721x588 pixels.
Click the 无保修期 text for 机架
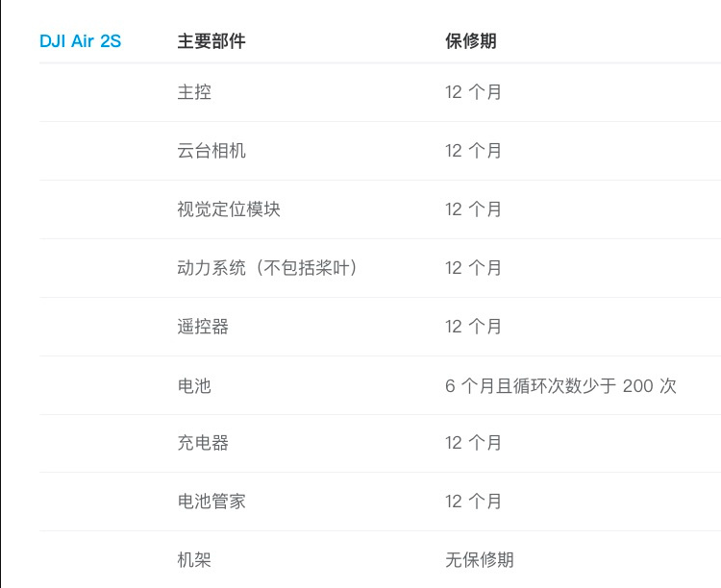point(479,560)
